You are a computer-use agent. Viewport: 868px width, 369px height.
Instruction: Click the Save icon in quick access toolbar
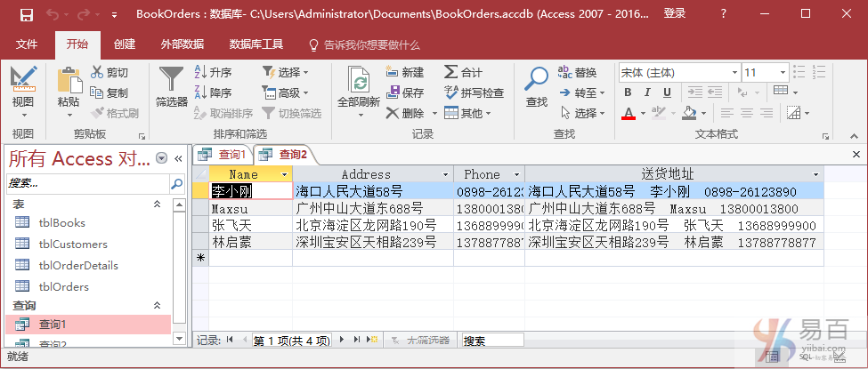(x=26, y=14)
